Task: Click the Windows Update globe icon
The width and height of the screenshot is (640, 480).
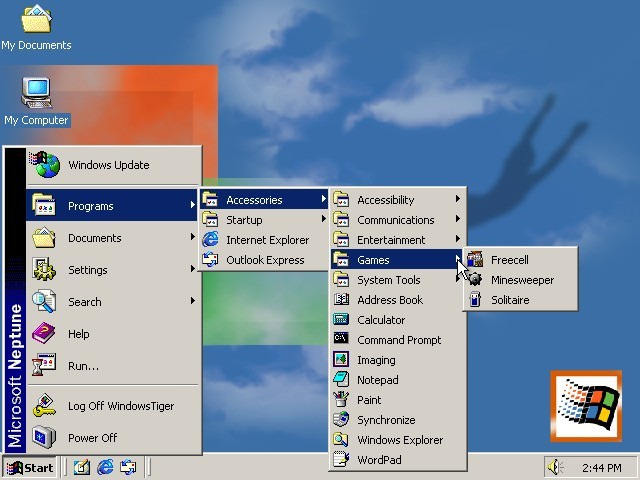Action: [x=45, y=165]
